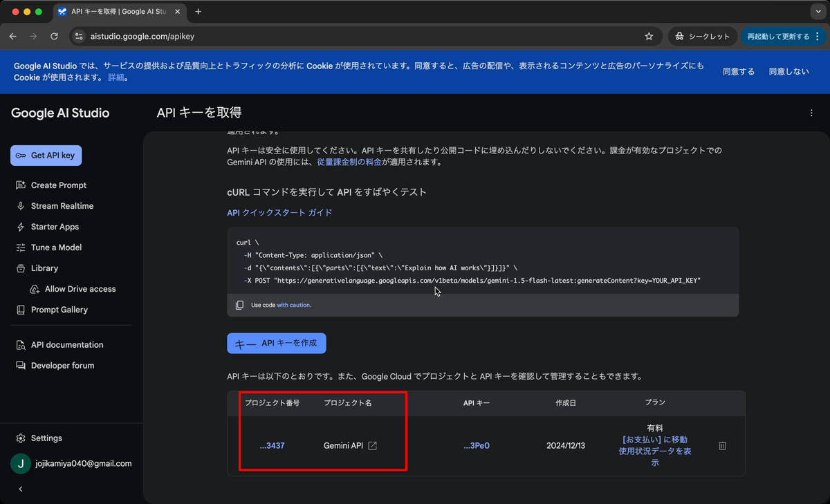Screen dimensions: 830x504
Task: Close the API キーを取得 browser tab
Action: pos(177,12)
